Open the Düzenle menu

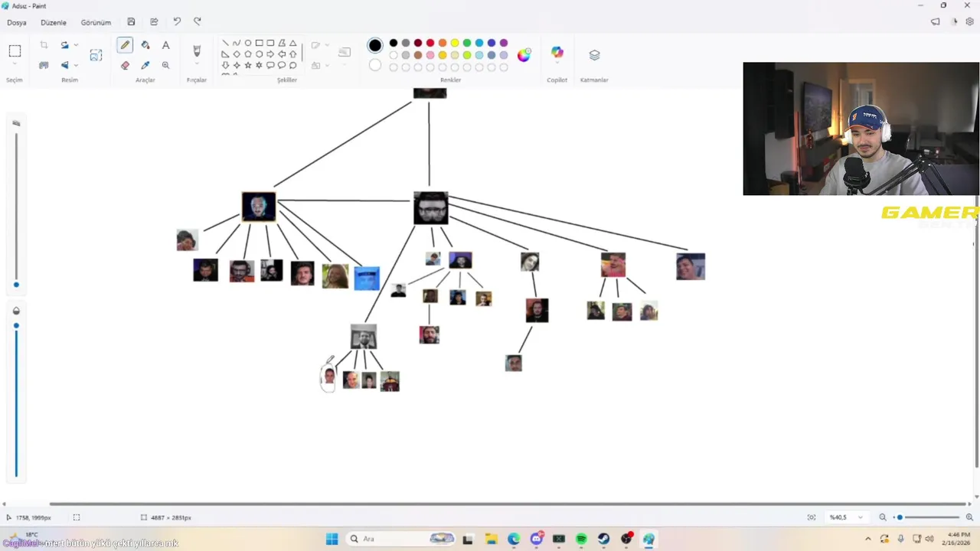(54, 22)
